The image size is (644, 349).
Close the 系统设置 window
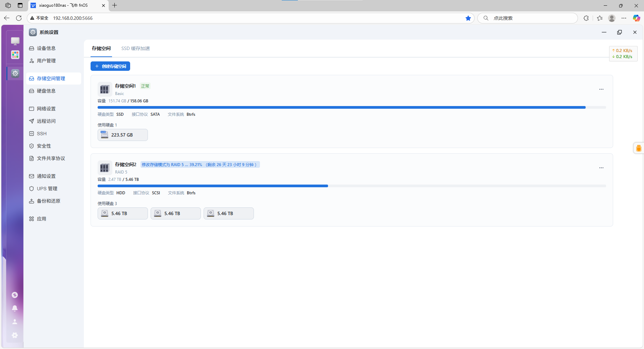(x=635, y=32)
